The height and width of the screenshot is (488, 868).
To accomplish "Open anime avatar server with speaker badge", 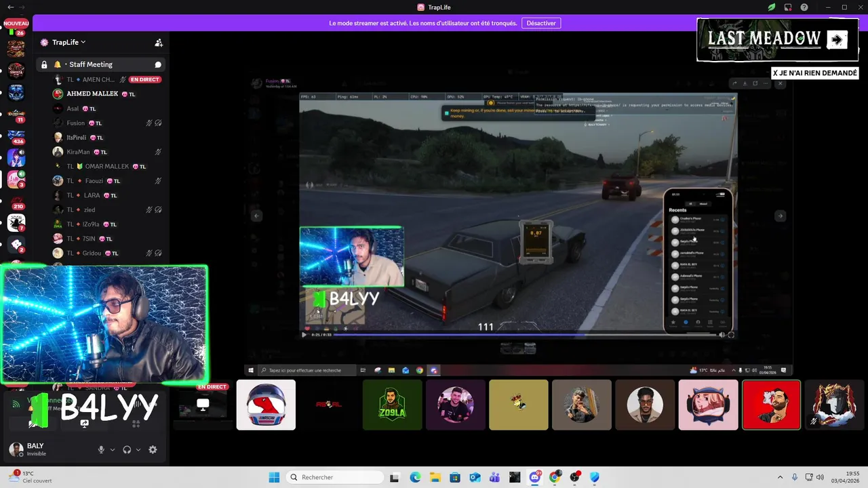I will coord(16,158).
